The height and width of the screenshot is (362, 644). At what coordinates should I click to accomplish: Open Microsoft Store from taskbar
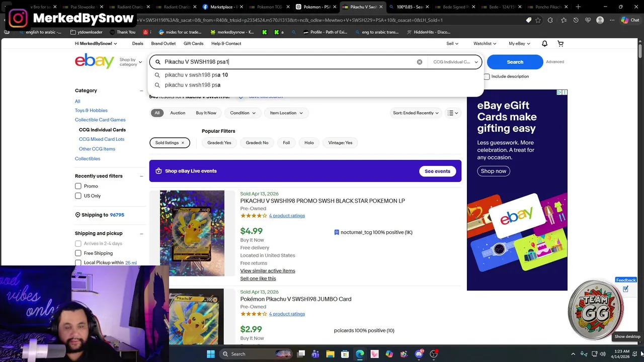pos(345,354)
